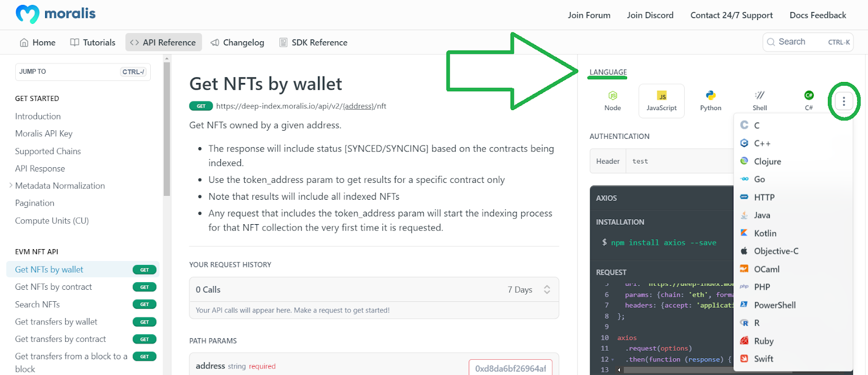Open API Response page
Viewport: 868px width, 375px height.
pyautogui.click(x=40, y=168)
